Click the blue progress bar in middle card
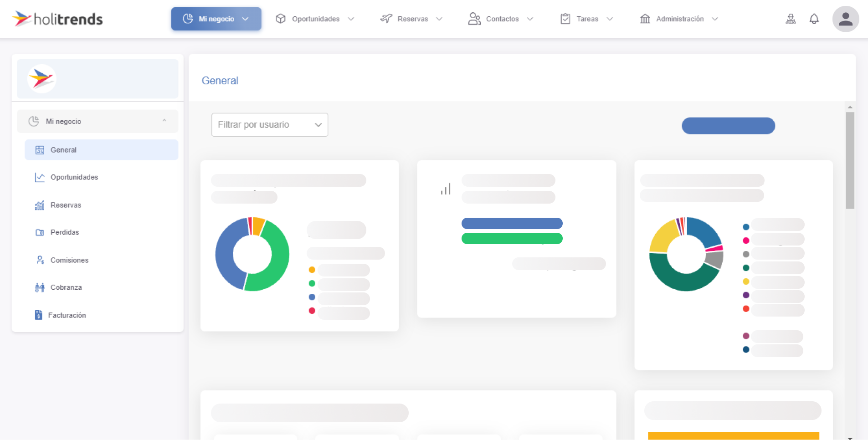The height and width of the screenshot is (440, 868). click(x=512, y=223)
